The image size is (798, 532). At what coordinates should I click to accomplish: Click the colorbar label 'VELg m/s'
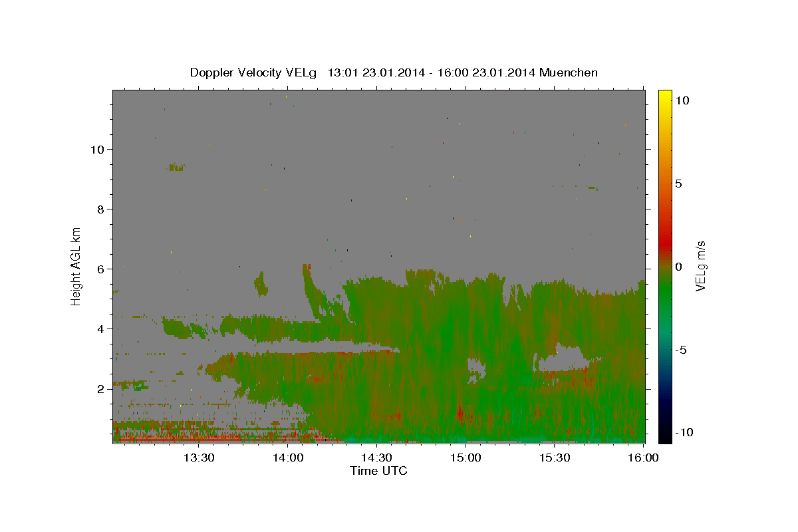pyautogui.click(x=701, y=266)
